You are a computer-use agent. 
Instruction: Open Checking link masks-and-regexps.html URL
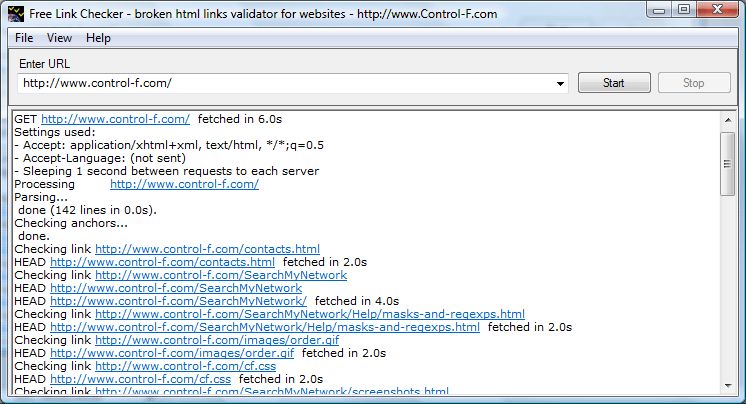[x=310, y=314]
